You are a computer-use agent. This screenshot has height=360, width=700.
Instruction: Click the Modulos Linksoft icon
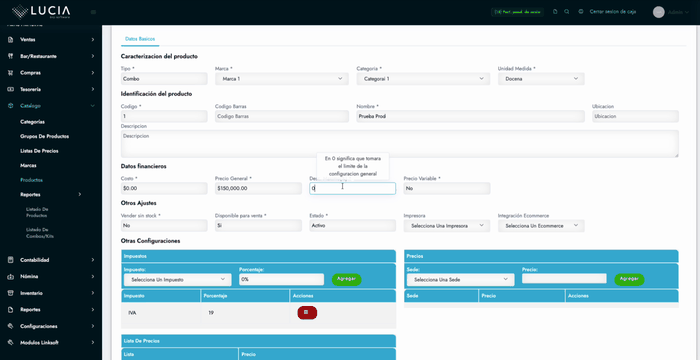coord(10,343)
